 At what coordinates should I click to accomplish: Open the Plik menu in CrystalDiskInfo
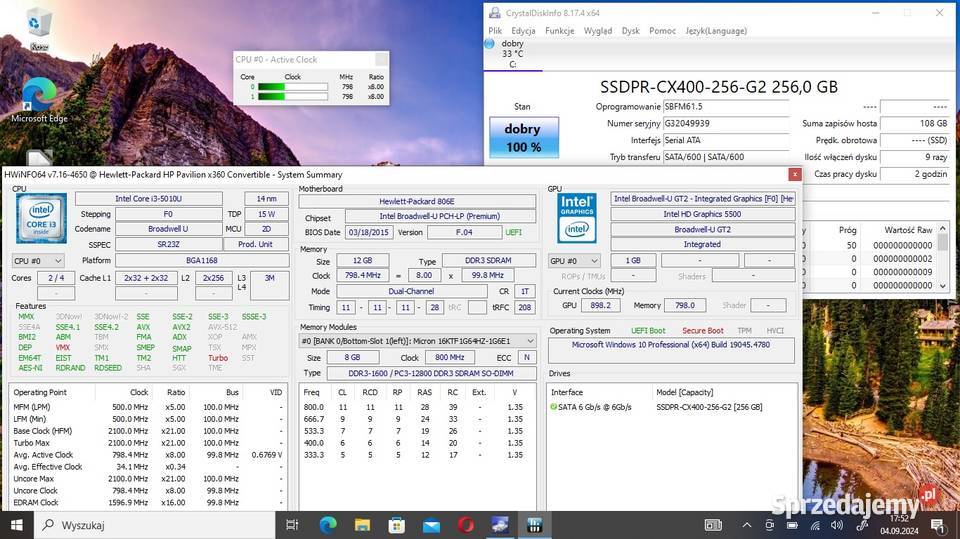coord(495,31)
